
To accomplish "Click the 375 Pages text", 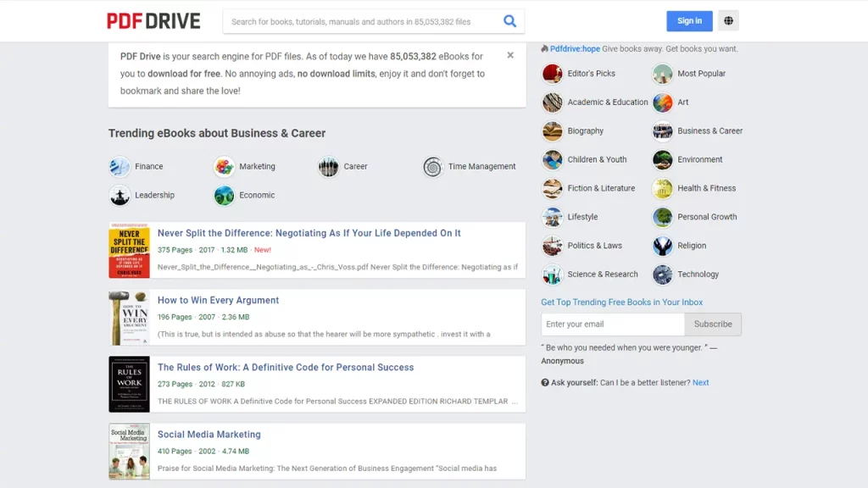I will click(x=175, y=250).
